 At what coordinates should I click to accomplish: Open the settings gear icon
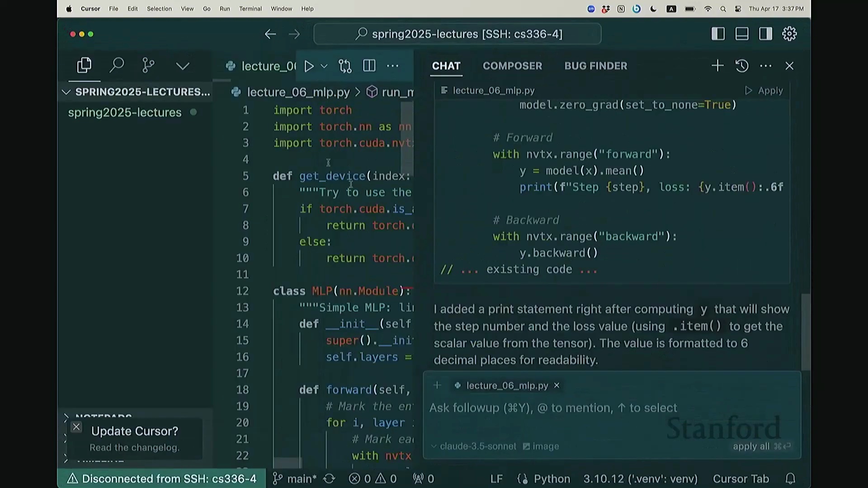click(789, 34)
